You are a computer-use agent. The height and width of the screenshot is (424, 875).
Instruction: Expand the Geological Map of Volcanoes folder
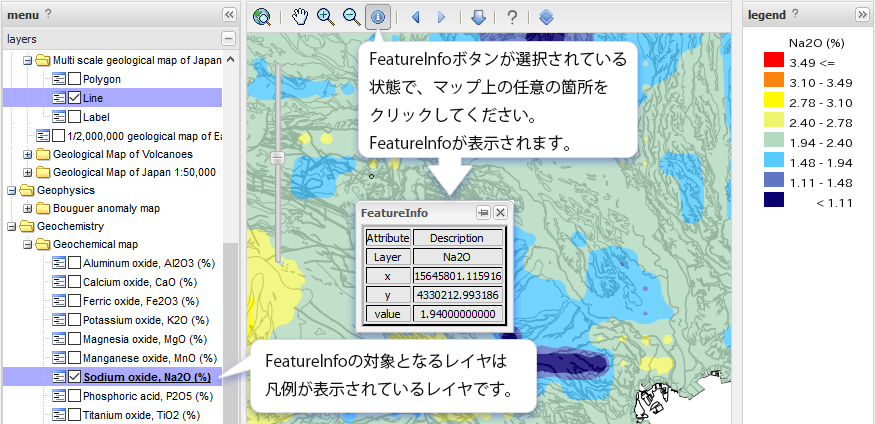click(27, 154)
